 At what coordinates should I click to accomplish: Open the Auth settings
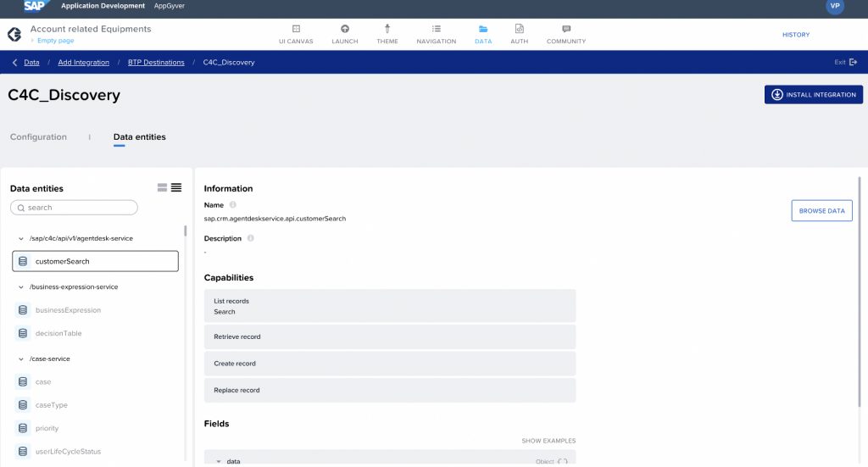click(x=520, y=34)
